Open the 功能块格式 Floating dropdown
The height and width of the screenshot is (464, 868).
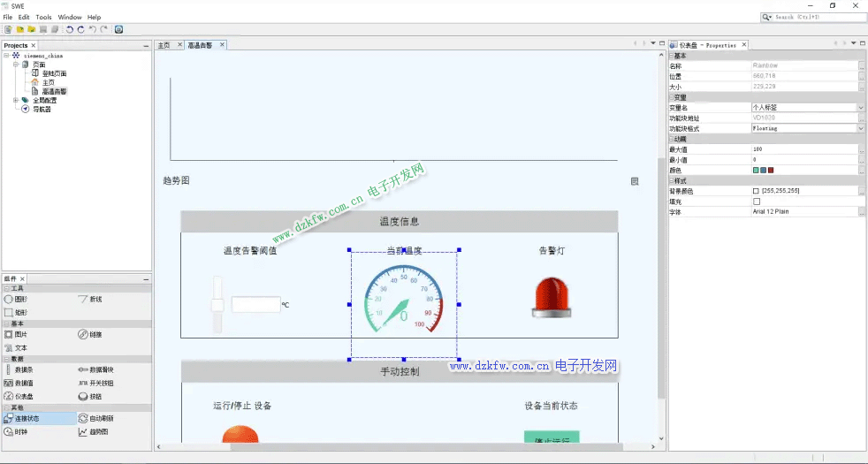[861, 128]
